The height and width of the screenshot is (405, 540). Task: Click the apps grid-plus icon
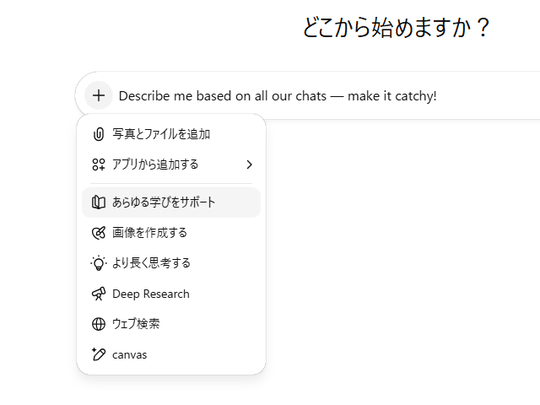[x=98, y=165]
